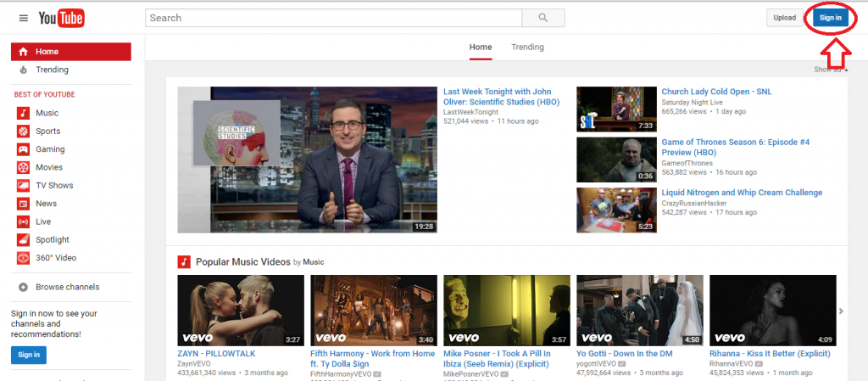
Task: Switch to the Trending tab
Action: [527, 47]
